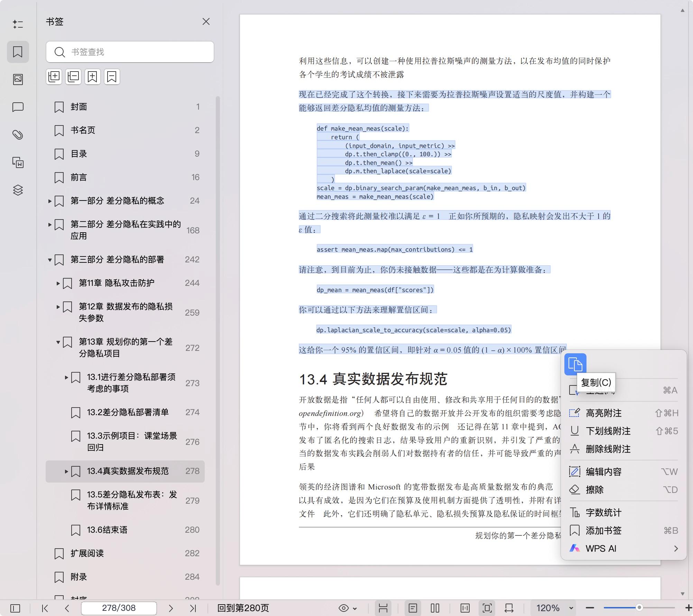The image size is (693, 616).
Task: Toggle the sidebar panel at bottom-left
Action: click(x=15, y=608)
